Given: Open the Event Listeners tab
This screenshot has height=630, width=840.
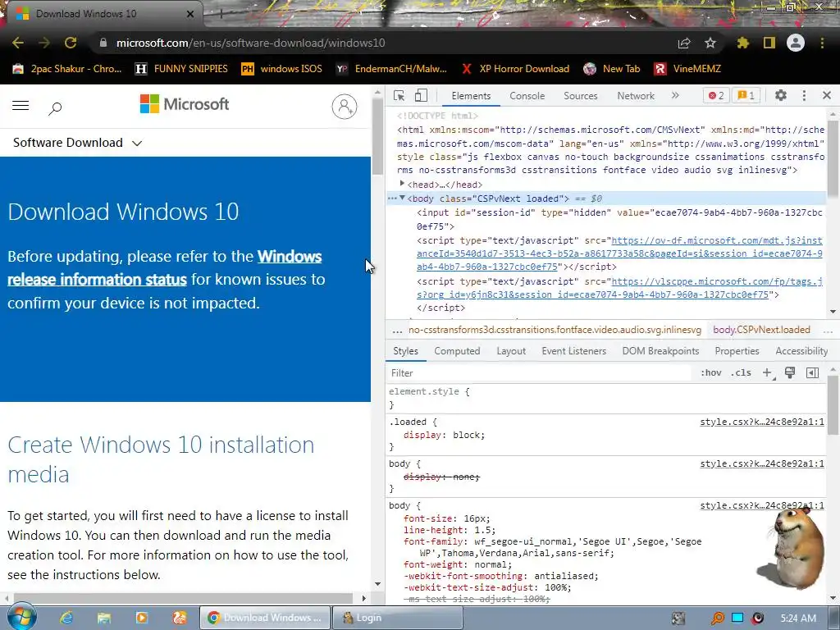Looking at the screenshot, I should point(573,351).
